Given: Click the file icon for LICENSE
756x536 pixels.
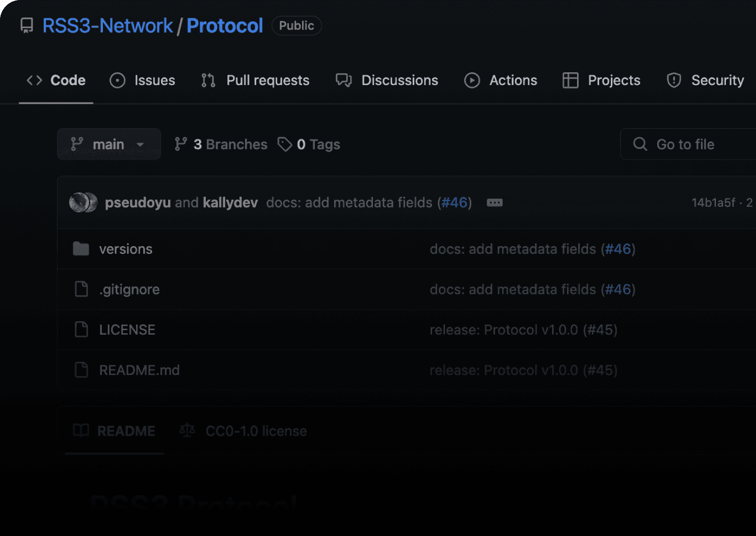Looking at the screenshot, I should pyautogui.click(x=82, y=329).
